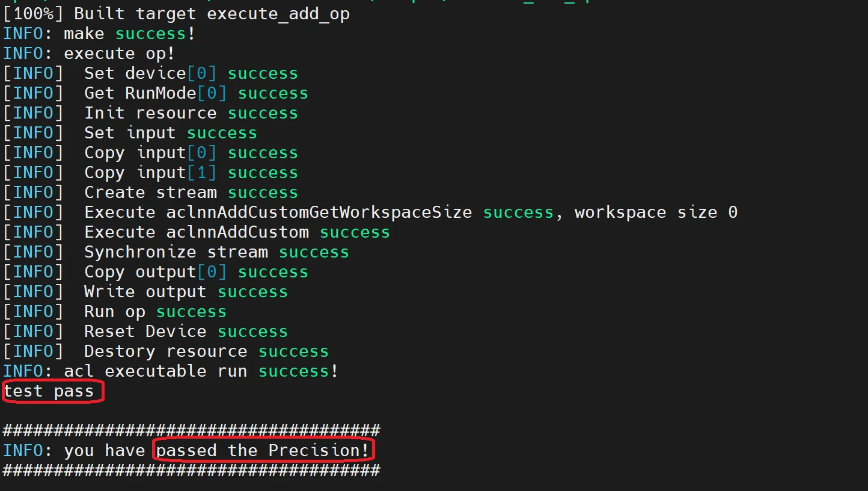
Task: Click the "Copy output[0] success" line
Action: 195,272
